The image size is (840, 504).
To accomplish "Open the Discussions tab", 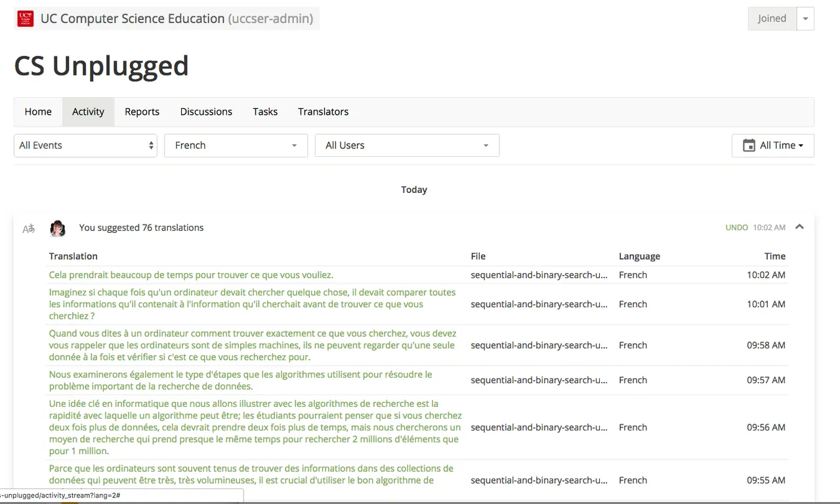I will 206,112.
